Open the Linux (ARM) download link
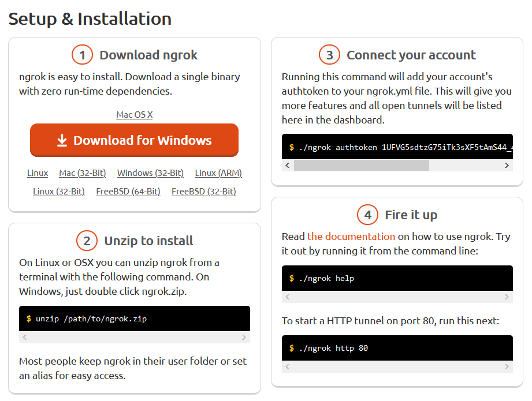 click(x=218, y=173)
